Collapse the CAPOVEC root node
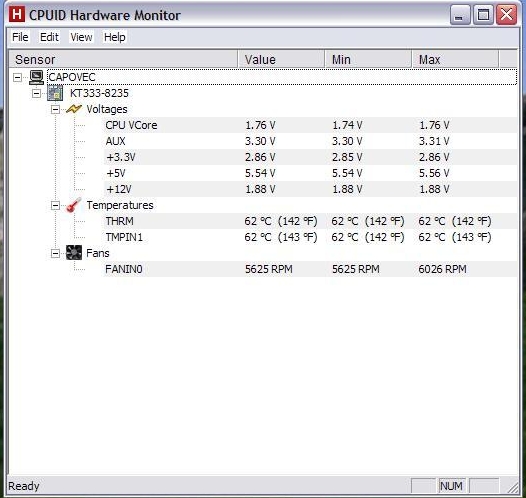526x498 pixels. coord(17,77)
